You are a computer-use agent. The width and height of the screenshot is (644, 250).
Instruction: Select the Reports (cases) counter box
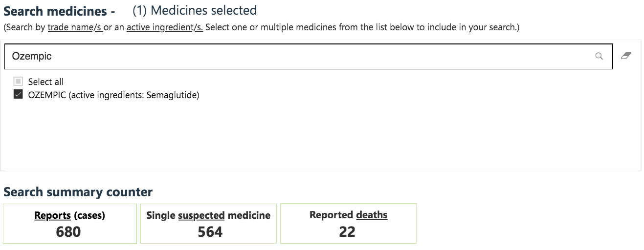(69, 224)
